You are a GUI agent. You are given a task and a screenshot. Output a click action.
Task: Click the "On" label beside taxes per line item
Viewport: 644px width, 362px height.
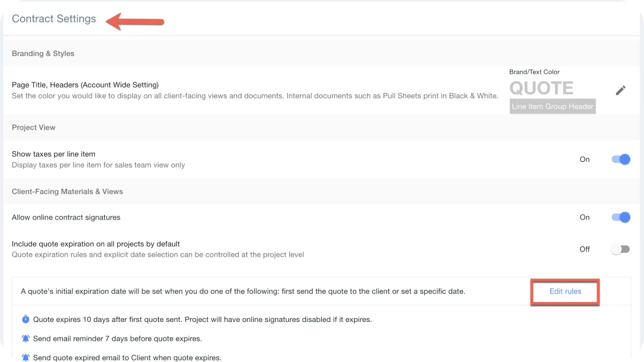point(584,159)
